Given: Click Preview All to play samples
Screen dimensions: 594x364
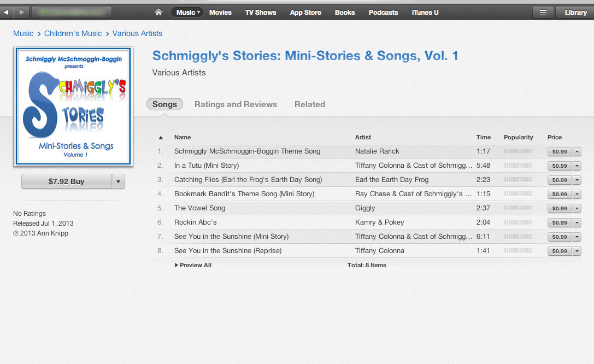Looking at the screenshot, I should coord(193,265).
